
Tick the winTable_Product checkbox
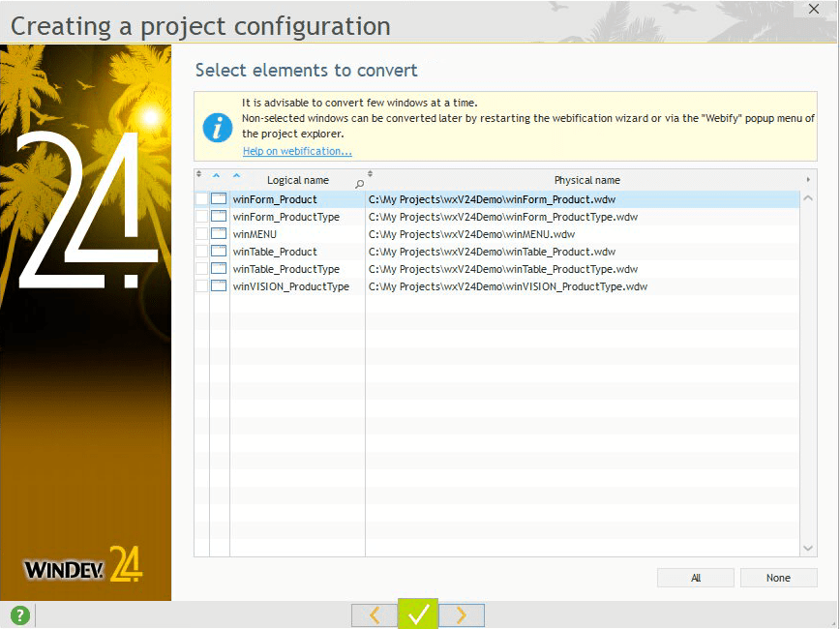point(201,252)
